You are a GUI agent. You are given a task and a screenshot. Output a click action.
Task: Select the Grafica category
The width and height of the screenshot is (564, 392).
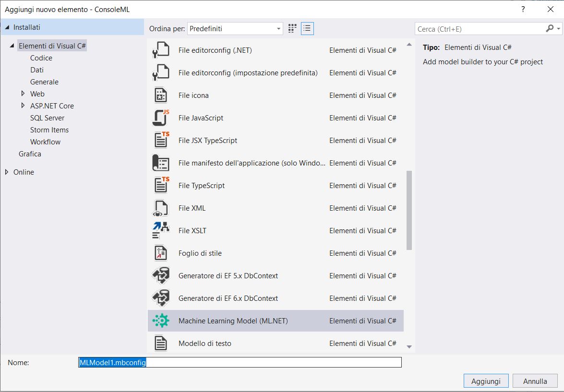30,154
